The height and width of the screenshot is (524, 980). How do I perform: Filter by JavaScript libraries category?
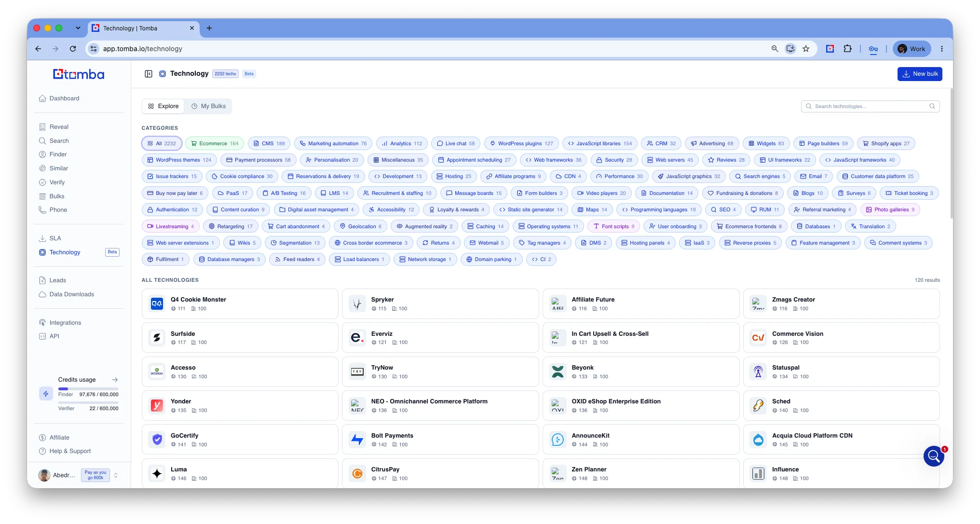pos(600,143)
